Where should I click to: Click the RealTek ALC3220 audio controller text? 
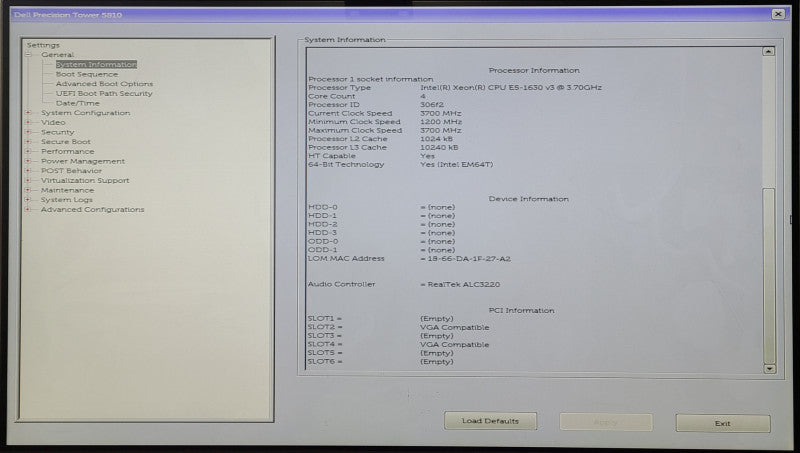coord(463,285)
